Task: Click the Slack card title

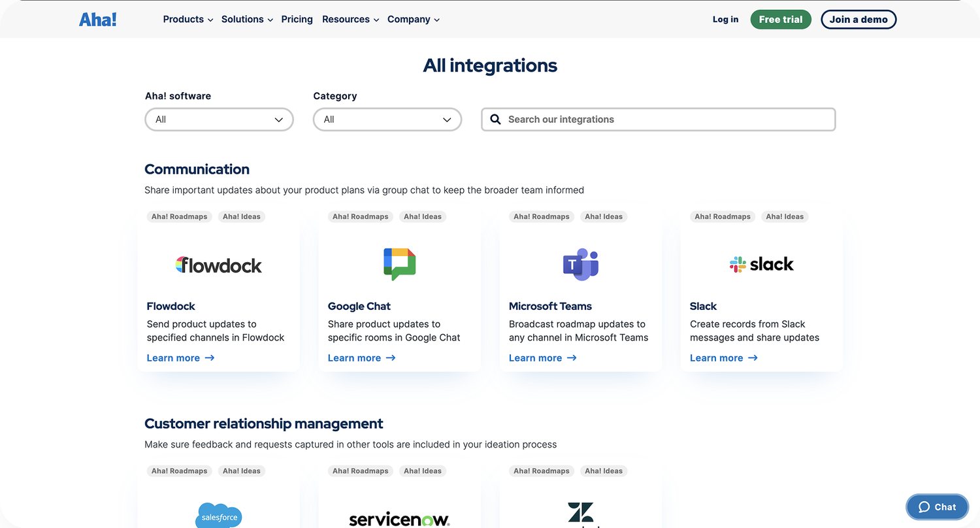Action: 703,306
